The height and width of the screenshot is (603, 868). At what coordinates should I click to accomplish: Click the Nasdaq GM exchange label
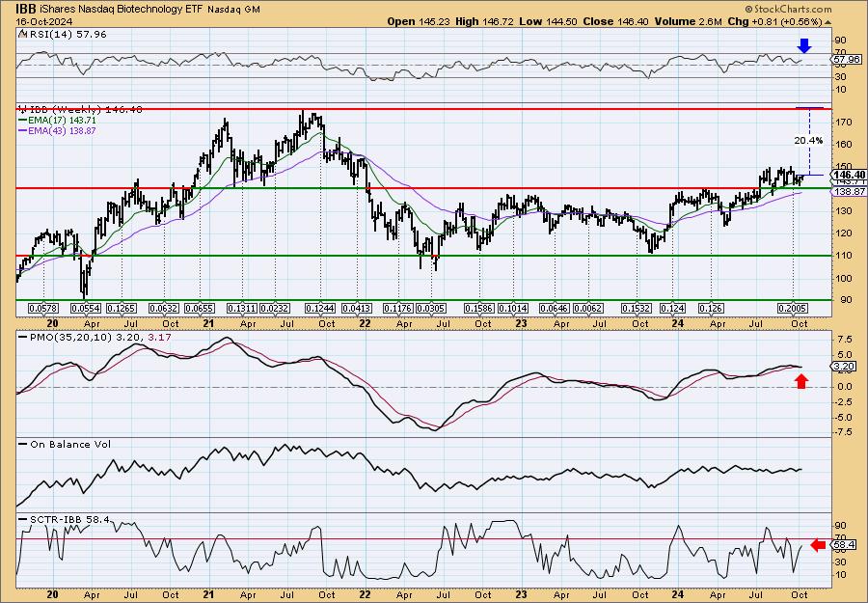[233, 10]
